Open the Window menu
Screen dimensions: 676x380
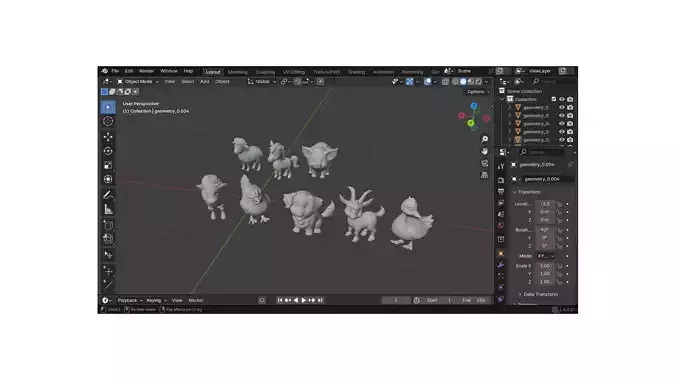tap(169, 71)
